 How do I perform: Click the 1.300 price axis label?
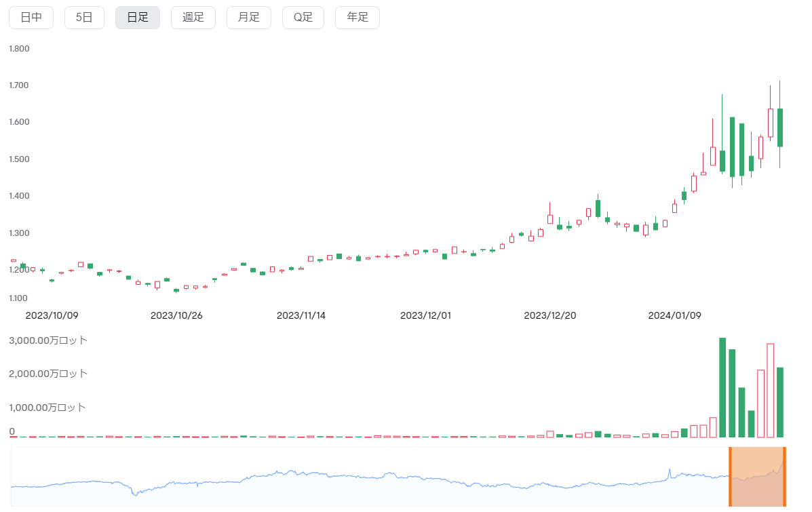pyautogui.click(x=19, y=233)
